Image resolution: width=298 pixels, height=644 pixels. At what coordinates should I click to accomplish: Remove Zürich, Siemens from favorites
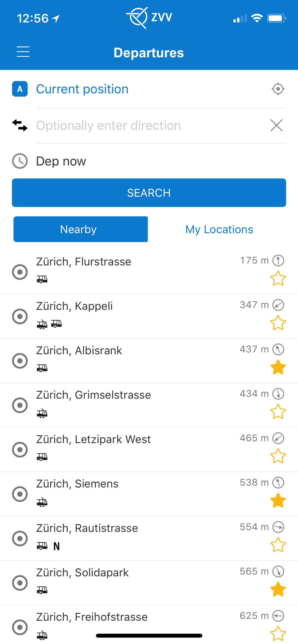(x=278, y=500)
